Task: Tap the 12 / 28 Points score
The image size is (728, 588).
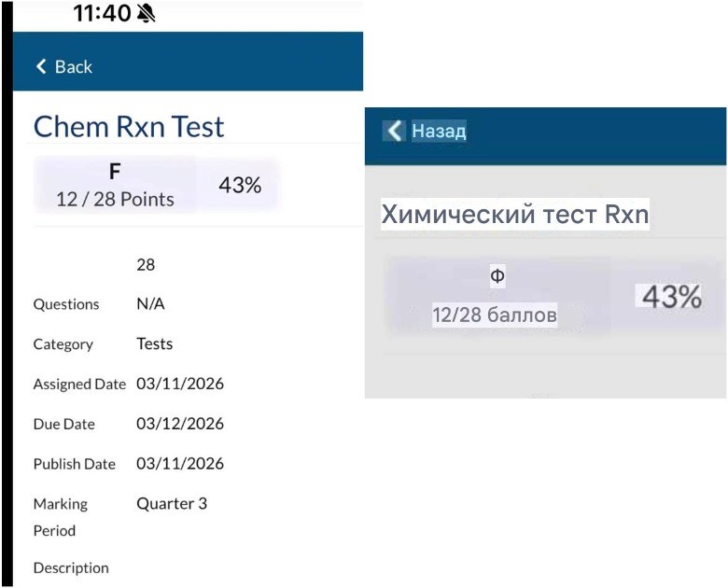Action: pos(115,199)
